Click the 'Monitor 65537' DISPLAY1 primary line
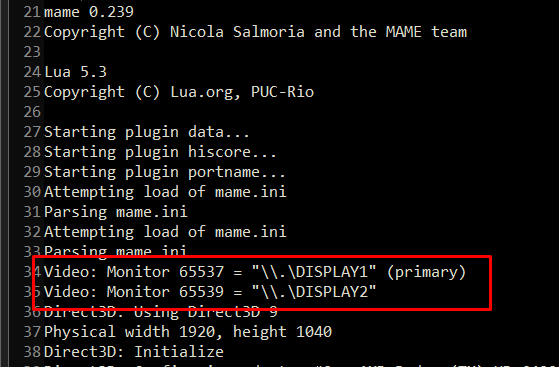Image resolution: width=559 pixels, height=367 pixels. (255, 272)
